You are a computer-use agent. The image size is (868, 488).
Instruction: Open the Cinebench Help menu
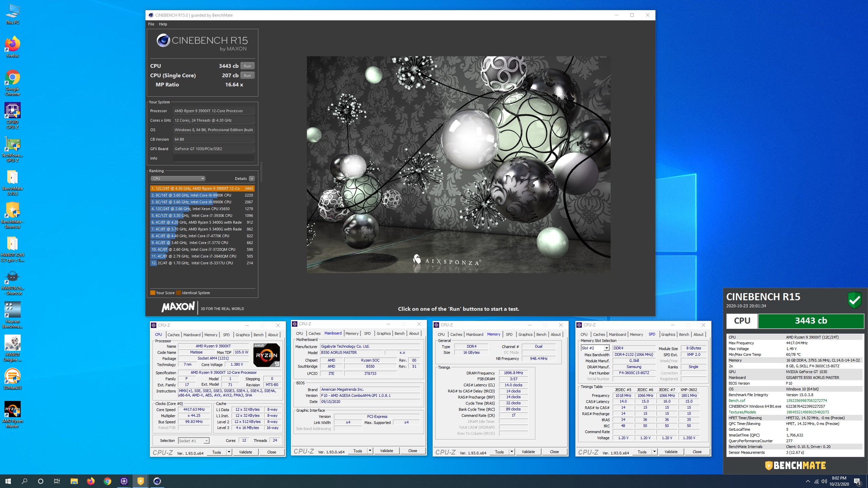click(163, 24)
